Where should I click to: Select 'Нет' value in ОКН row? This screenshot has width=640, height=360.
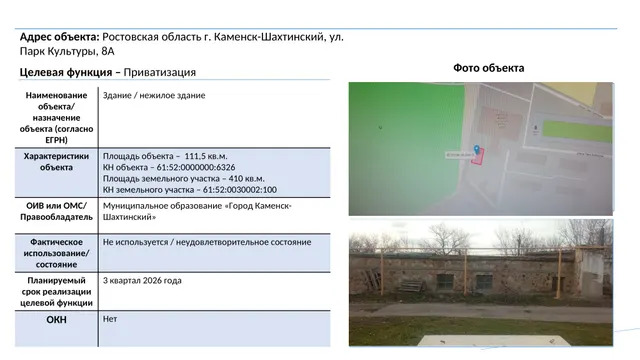pyautogui.click(x=110, y=319)
